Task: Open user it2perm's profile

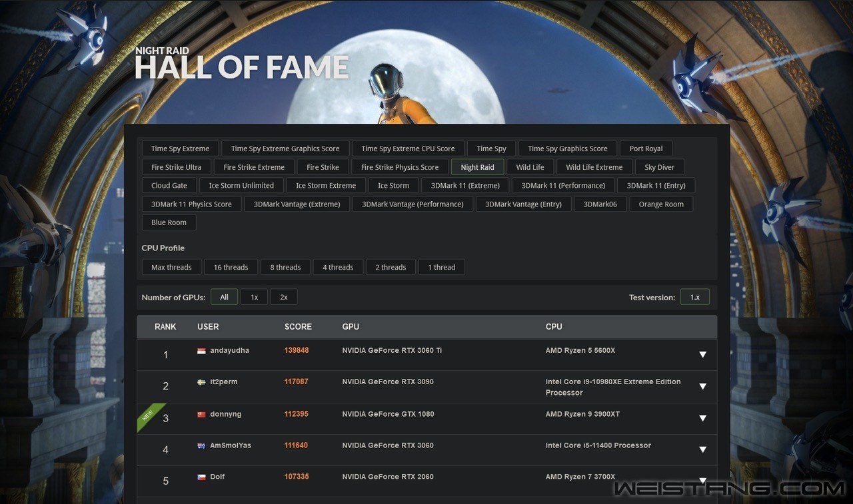Action: tap(224, 381)
